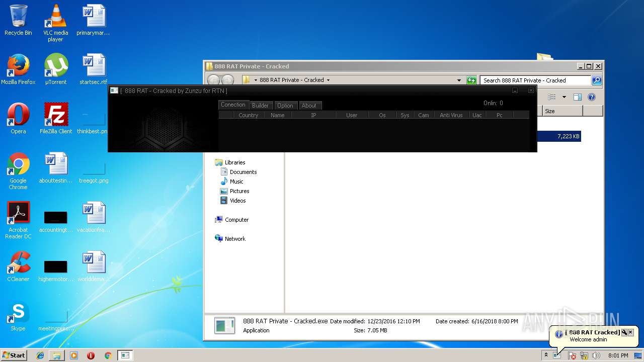This screenshot has height=362, width=644.
Task: Open the view options dropdown arrow
Action: pos(564,97)
